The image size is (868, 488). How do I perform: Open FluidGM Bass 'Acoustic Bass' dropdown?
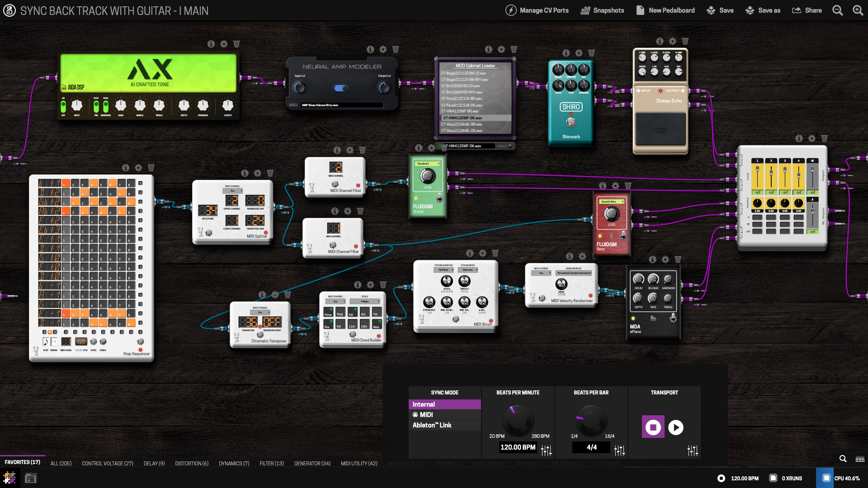coord(611,202)
